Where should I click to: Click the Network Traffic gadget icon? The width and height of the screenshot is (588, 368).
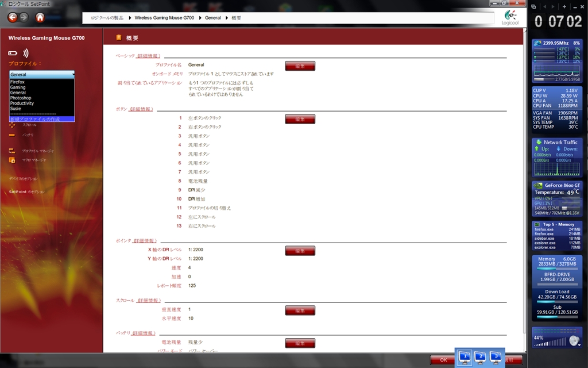(539, 142)
